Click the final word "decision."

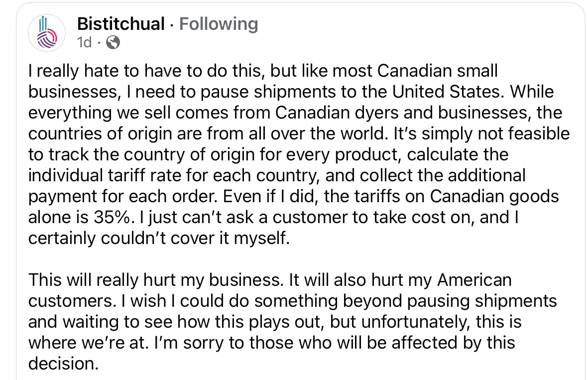[63, 364]
